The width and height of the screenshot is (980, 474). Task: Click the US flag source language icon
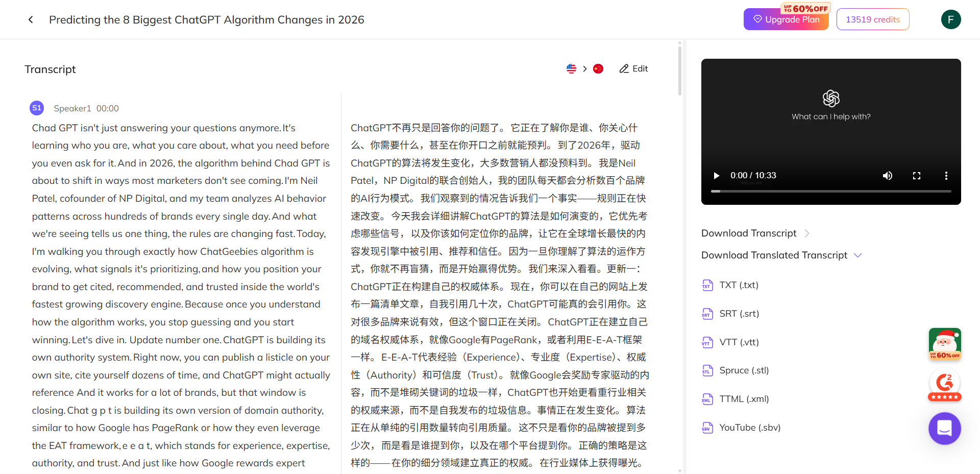coord(571,68)
